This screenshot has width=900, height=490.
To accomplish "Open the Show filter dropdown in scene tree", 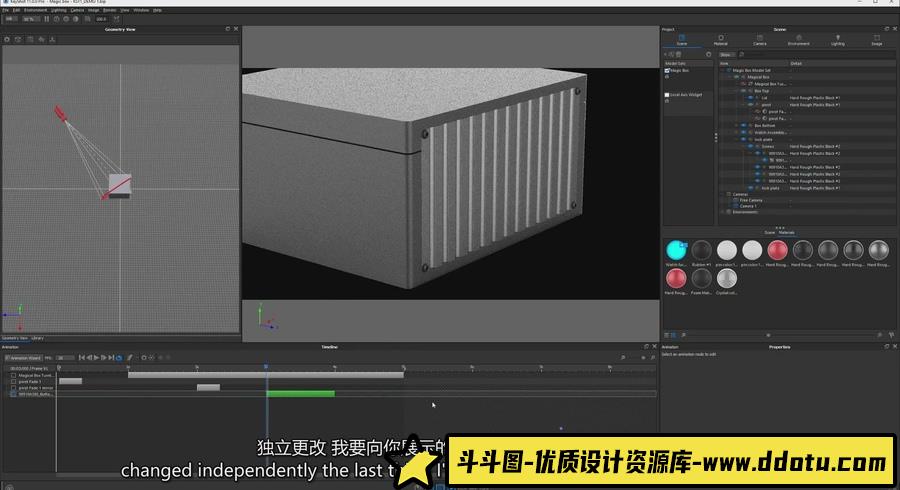I will (727, 55).
